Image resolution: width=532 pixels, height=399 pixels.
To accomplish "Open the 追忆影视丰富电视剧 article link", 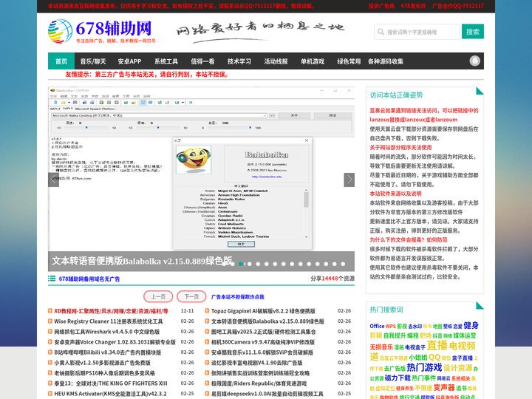I will 257,363.
